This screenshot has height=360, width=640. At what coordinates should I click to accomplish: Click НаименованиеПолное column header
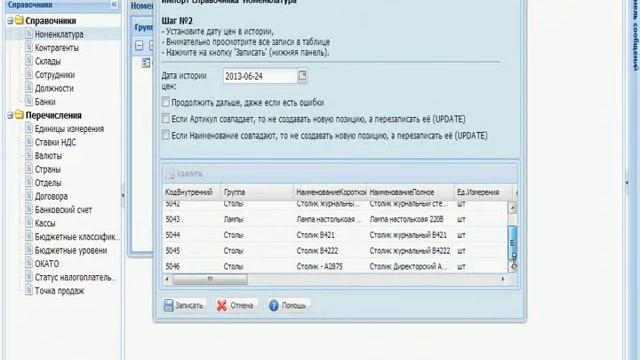tap(410, 192)
